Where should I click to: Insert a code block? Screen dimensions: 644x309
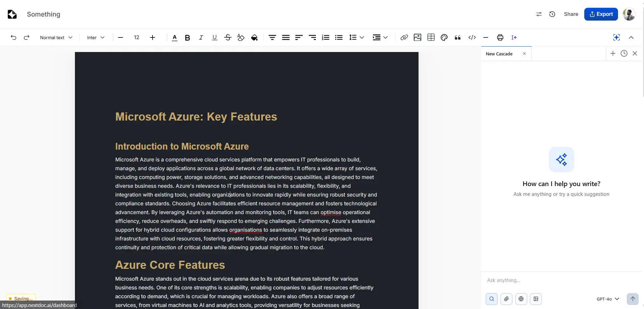tap(472, 37)
